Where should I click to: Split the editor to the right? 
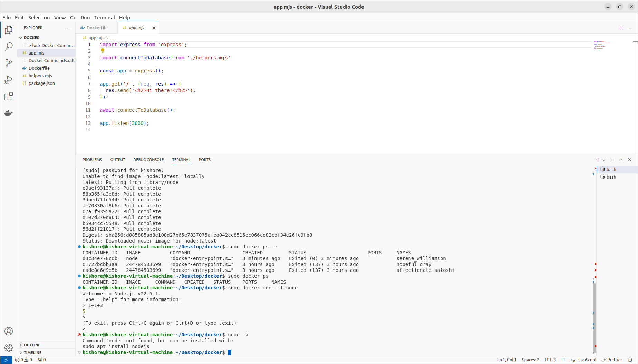click(621, 28)
